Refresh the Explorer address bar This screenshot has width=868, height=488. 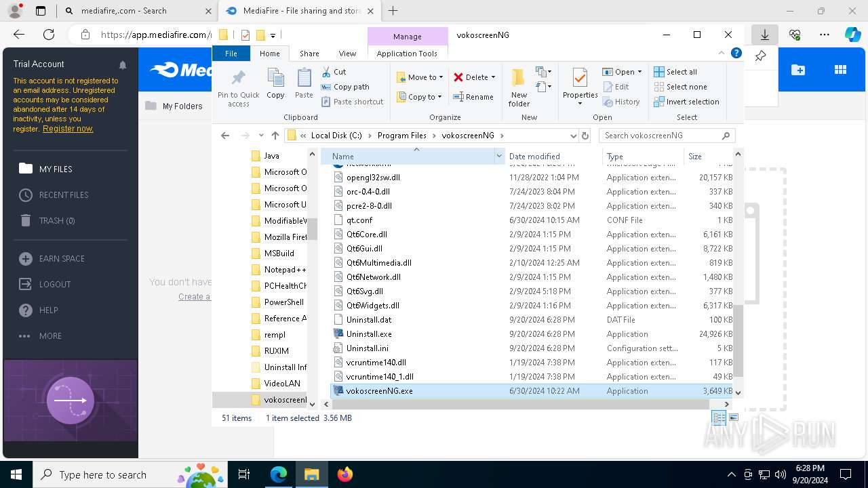pos(586,136)
